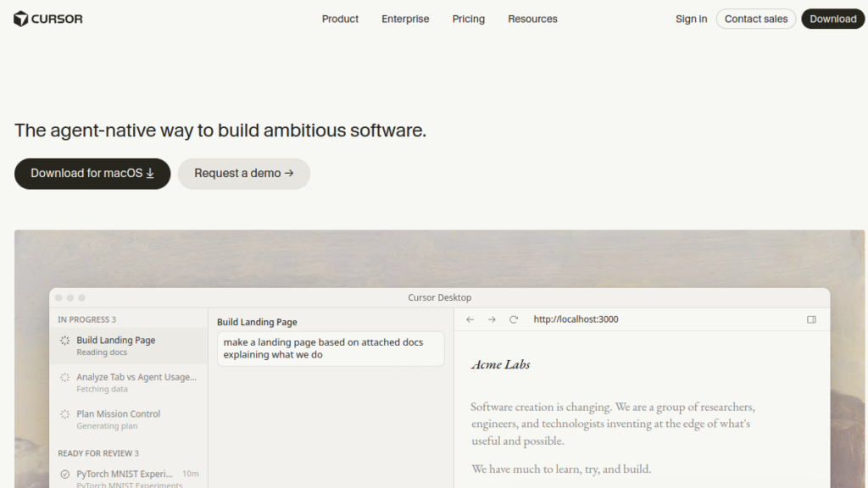Click the back arrow in preview browser

[470, 319]
